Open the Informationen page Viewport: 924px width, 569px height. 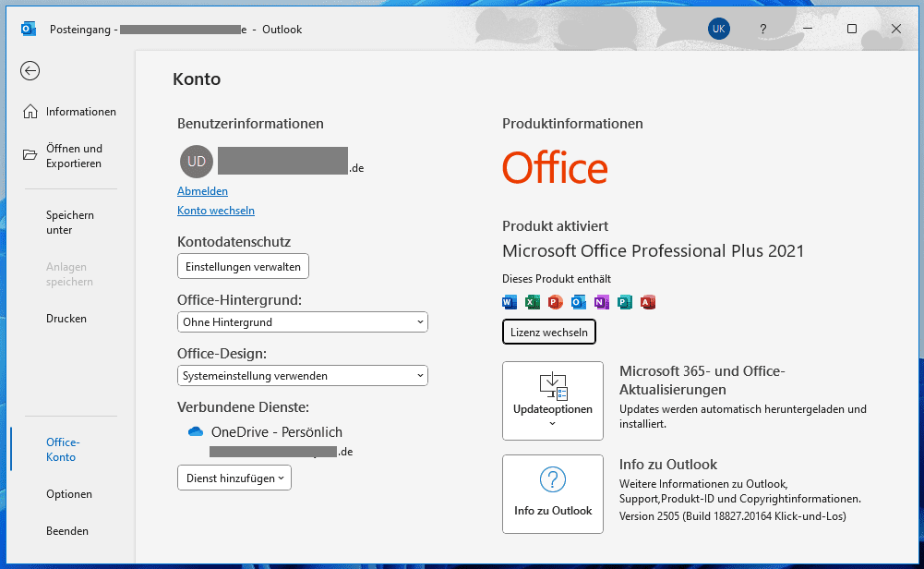click(69, 112)
